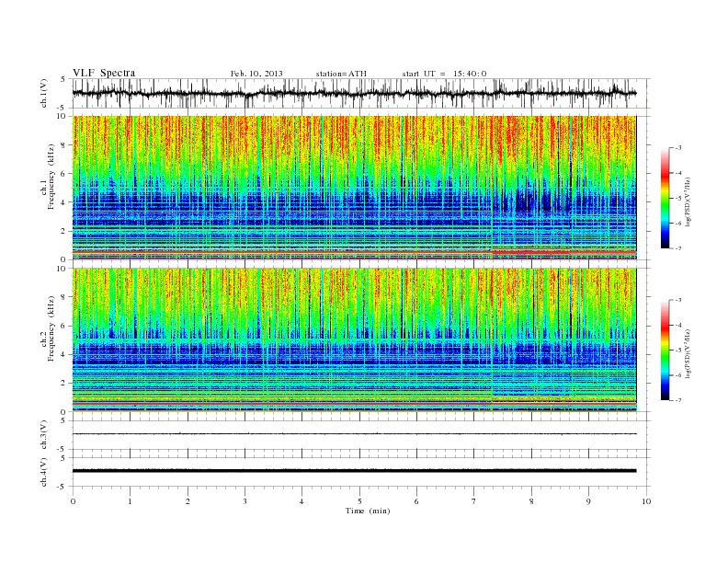Click the "9" tick label on the time axis
This screenshot has width=728, height=563.
588,501
